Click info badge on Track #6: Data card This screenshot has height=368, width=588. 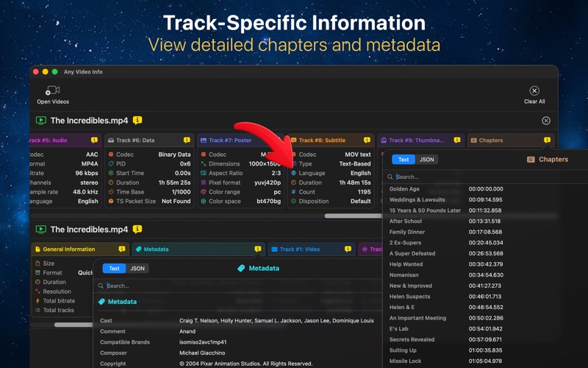[x=187, y=140]
